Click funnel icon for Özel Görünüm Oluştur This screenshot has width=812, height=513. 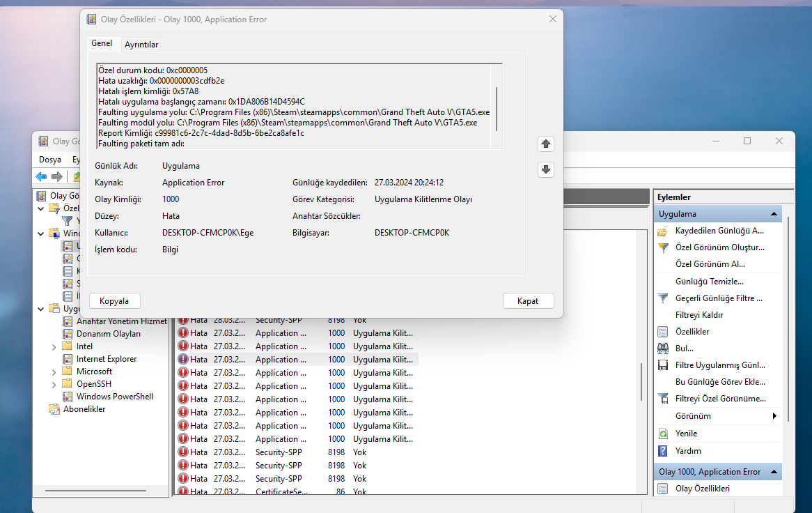(663, 247)
